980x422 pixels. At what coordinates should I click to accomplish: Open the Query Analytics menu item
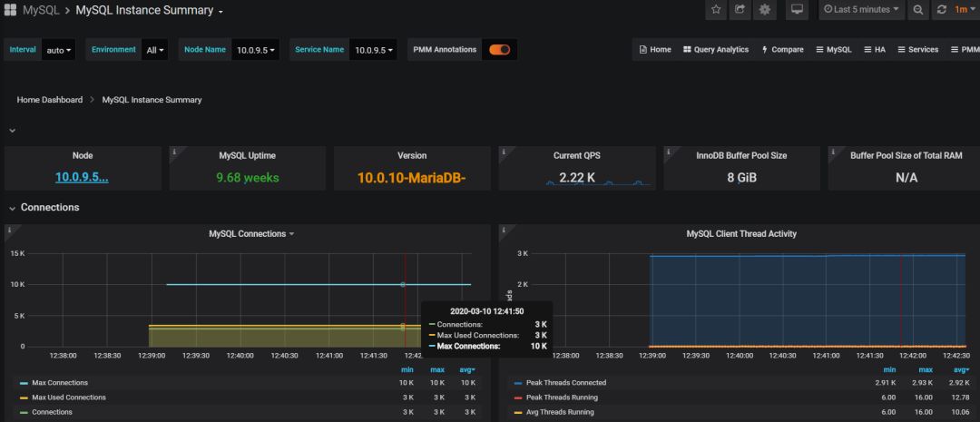click(x=716, y=50)
